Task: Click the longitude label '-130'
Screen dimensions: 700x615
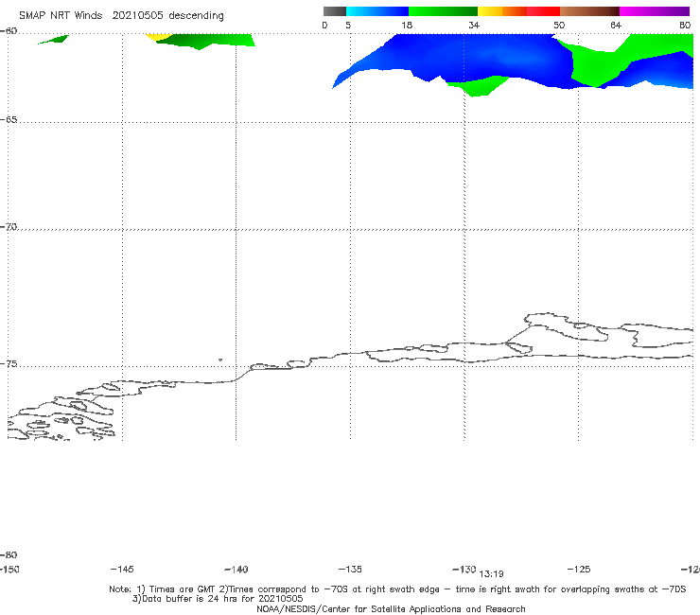Action: 464,570
